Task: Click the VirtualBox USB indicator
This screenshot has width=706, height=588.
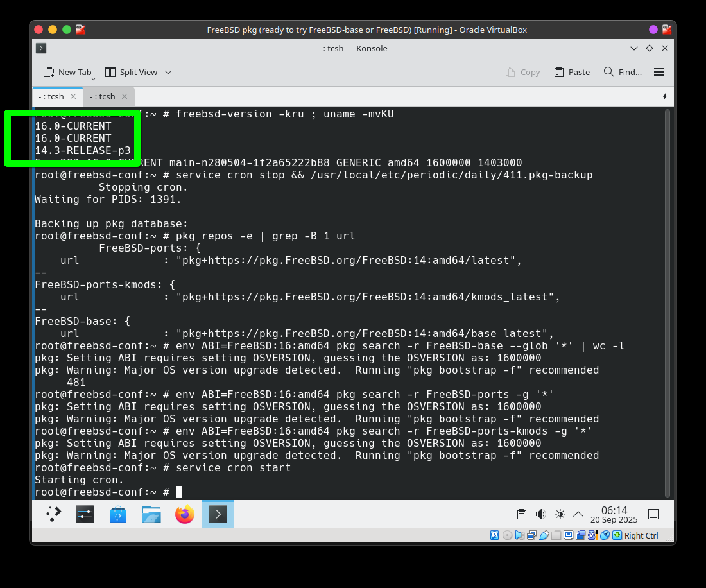Action: 544,535
